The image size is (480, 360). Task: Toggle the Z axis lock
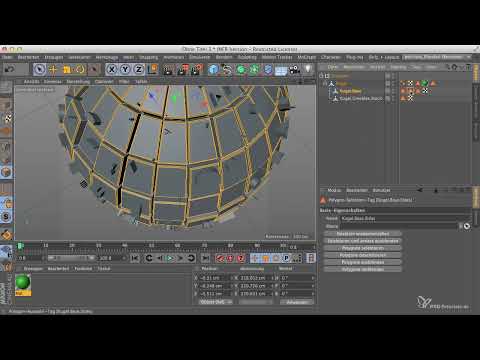pyautogui.click(x=138, y=69)
